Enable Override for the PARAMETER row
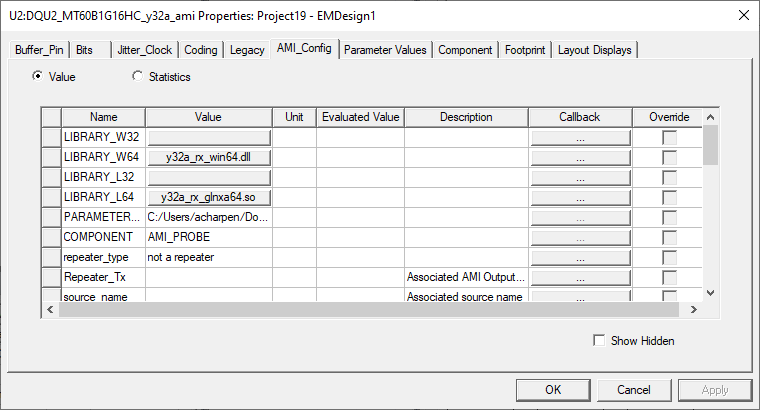760x410 pixels. tap(669, 217)
